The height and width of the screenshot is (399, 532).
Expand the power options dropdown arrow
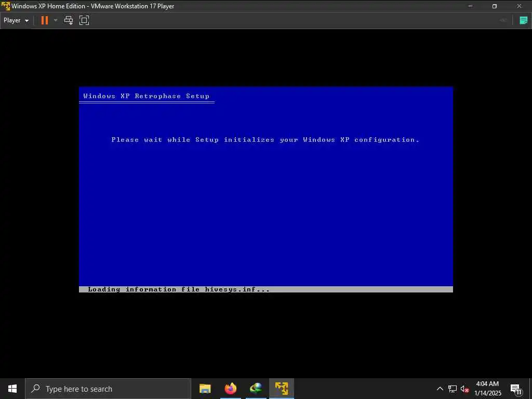[56, 20]
